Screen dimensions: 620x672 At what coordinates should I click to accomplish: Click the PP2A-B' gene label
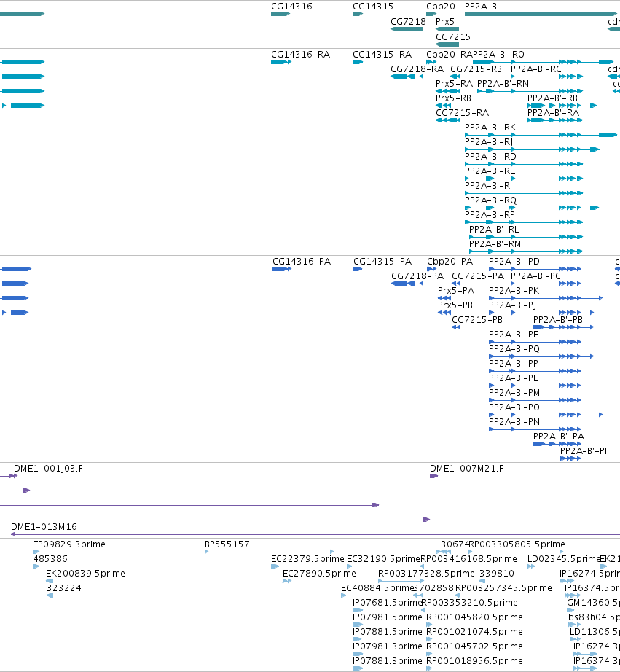[x=482, y=7]
